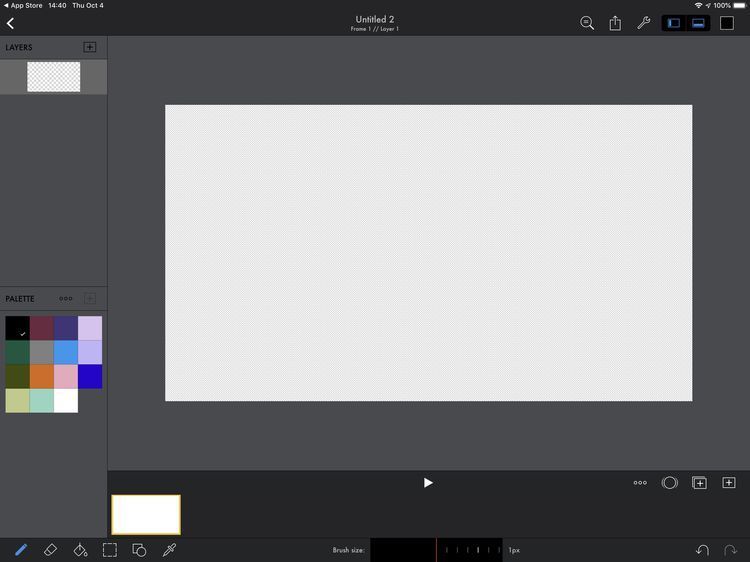Add a new blank frame
Viewport: 750px width, 562px height.
pyautogui.click(x=729, y=483)
